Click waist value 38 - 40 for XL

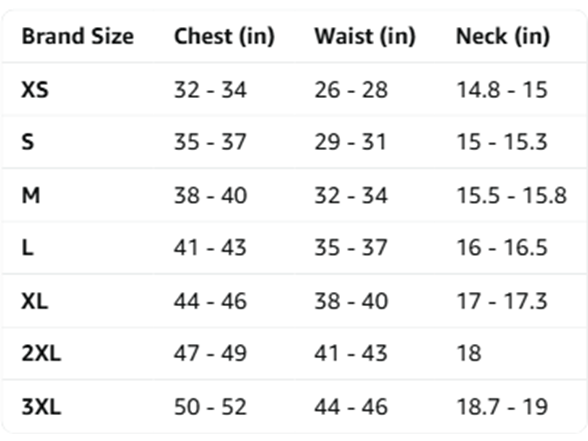click(x=351, y=301)
